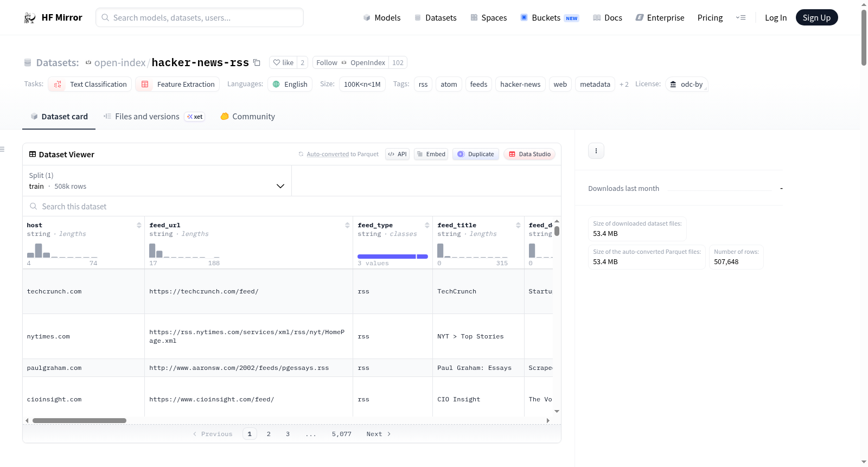Copy dataset name with the copy icon
Image resolution: width=868 pixels, height=467 pixels.
[x=257, y=63]
